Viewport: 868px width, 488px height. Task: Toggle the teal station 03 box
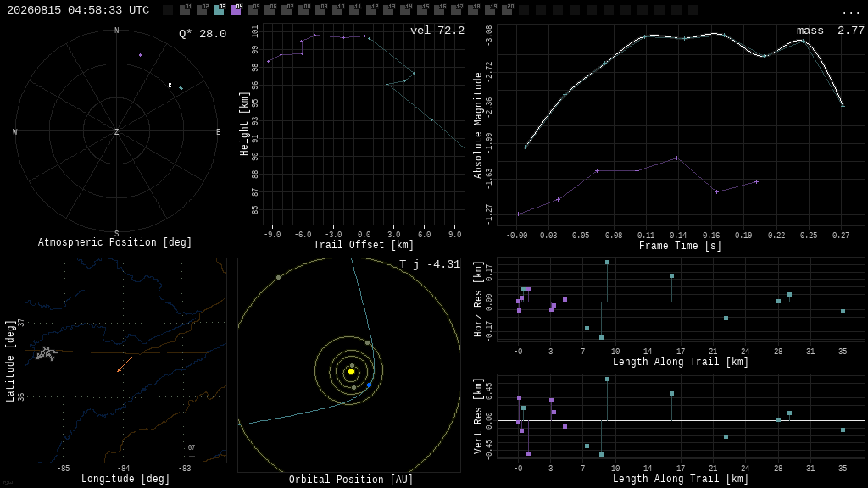tap(219, 10)
